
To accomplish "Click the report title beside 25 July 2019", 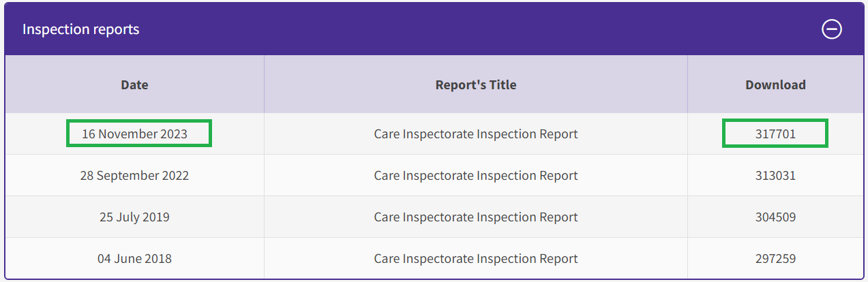I will [476, 217].
